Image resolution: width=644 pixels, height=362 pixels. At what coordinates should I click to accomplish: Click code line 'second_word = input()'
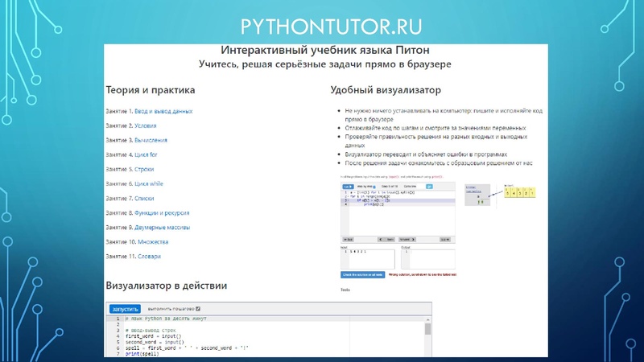coord(155,342)
